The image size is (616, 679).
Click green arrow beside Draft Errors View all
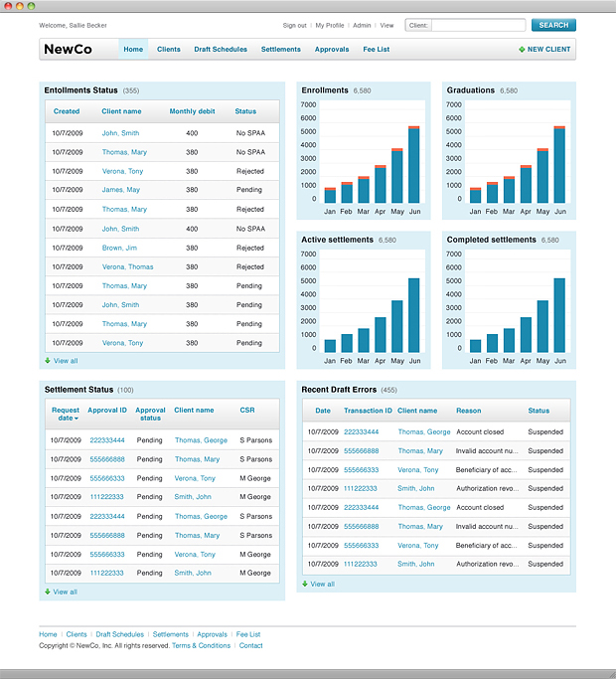click(306, 585)
